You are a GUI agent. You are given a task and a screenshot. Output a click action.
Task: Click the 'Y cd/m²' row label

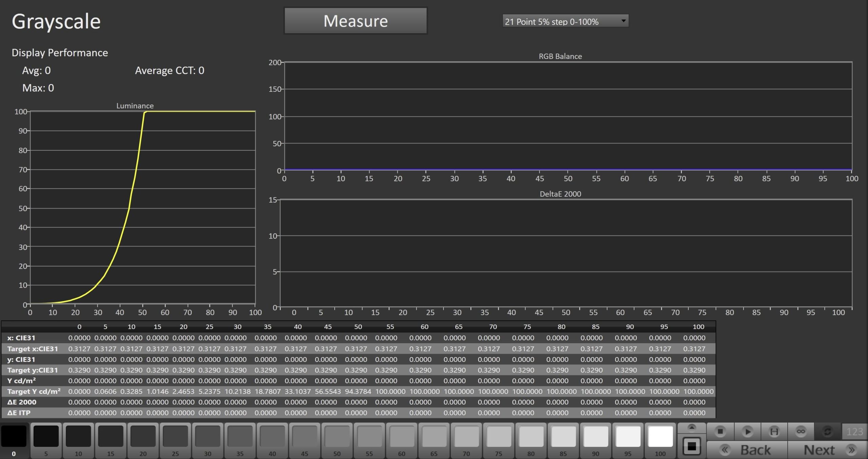21,380
